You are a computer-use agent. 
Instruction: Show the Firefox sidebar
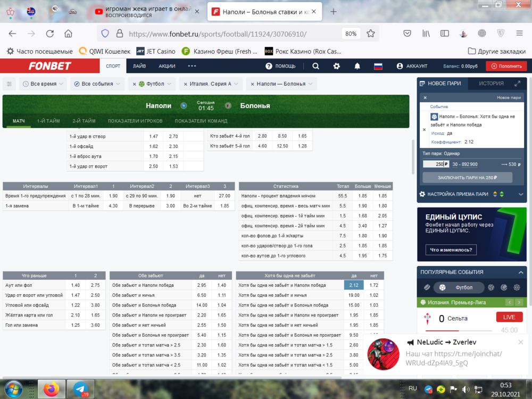coord(444,33)
